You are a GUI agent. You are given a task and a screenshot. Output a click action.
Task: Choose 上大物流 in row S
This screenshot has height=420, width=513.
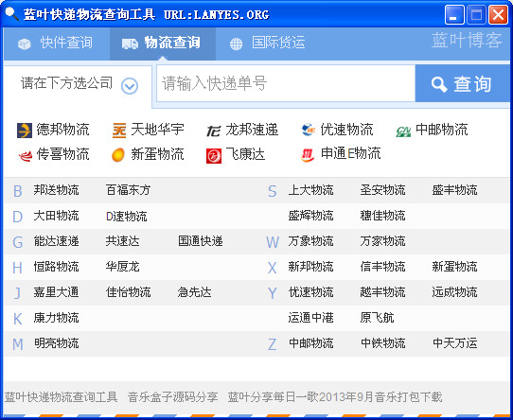point(310,190)
